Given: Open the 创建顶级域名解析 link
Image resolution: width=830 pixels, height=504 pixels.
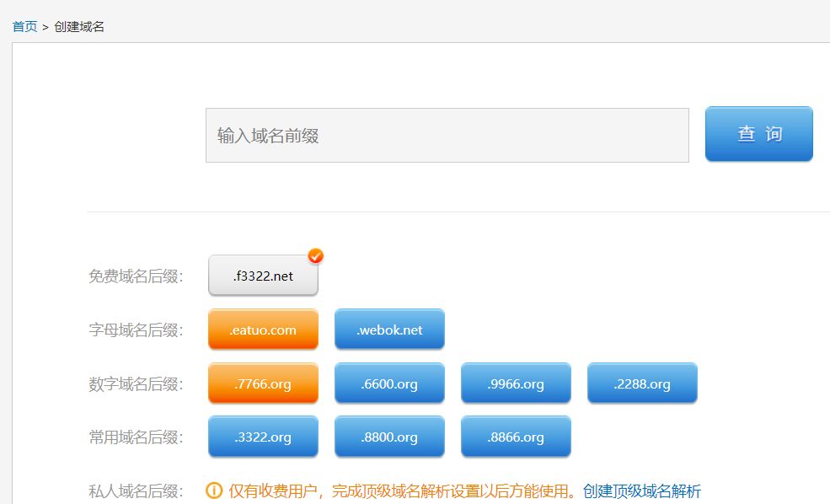Looking at the screenshot, I should click(641, 491).
